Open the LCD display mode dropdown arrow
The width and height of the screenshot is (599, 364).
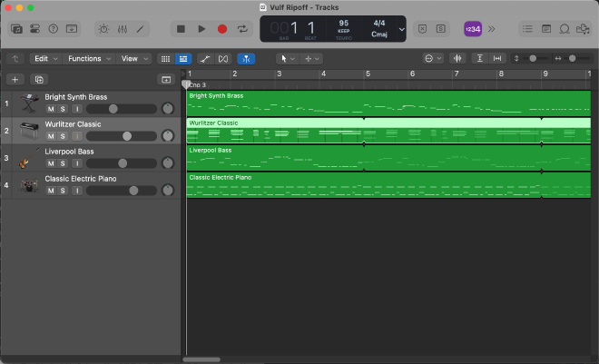[401, 29]
